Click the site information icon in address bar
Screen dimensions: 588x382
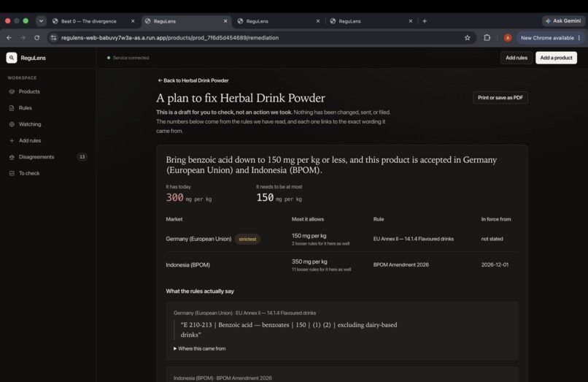tap(54, 37)
